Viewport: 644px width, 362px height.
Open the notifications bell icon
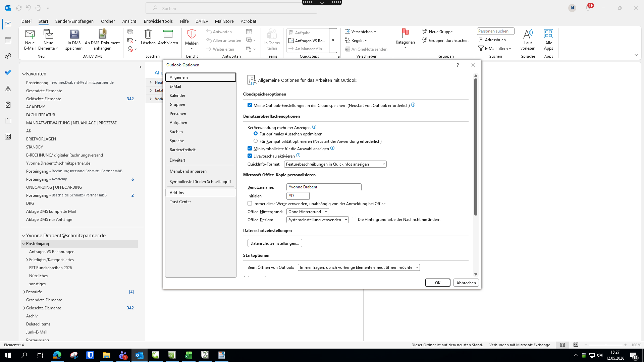point(588,8)
